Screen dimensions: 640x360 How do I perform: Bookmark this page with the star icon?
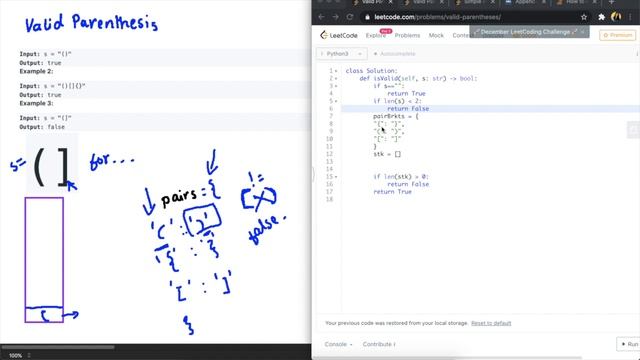point(584,17)
